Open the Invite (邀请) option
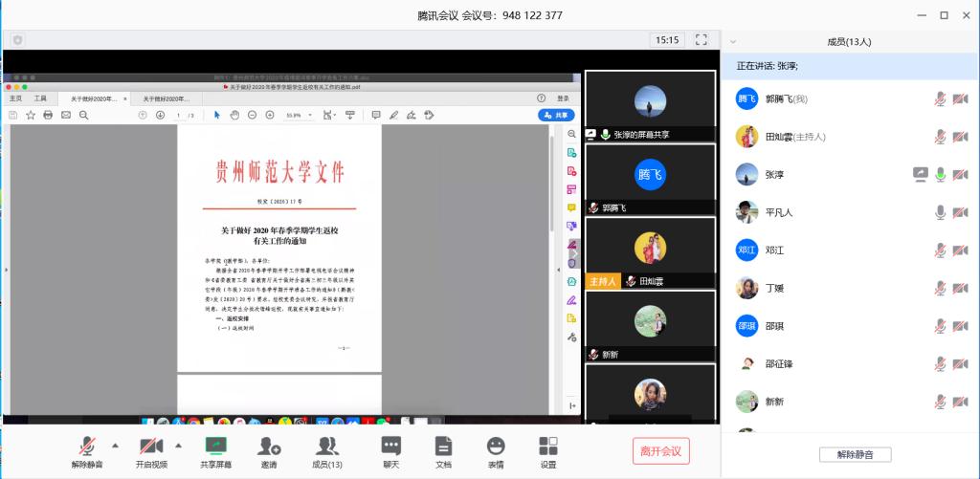The width and height of the screenshot is (980, 479). 269,446
